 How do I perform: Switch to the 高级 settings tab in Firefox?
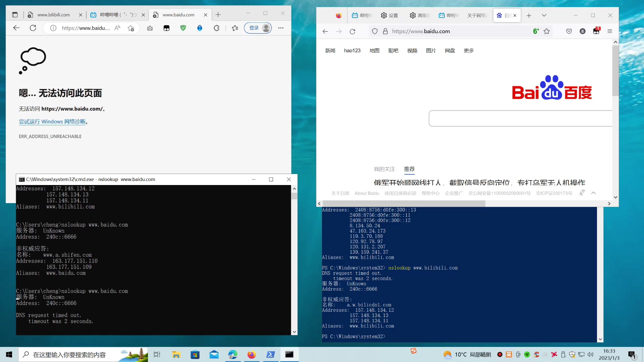(x=420, y=15)
